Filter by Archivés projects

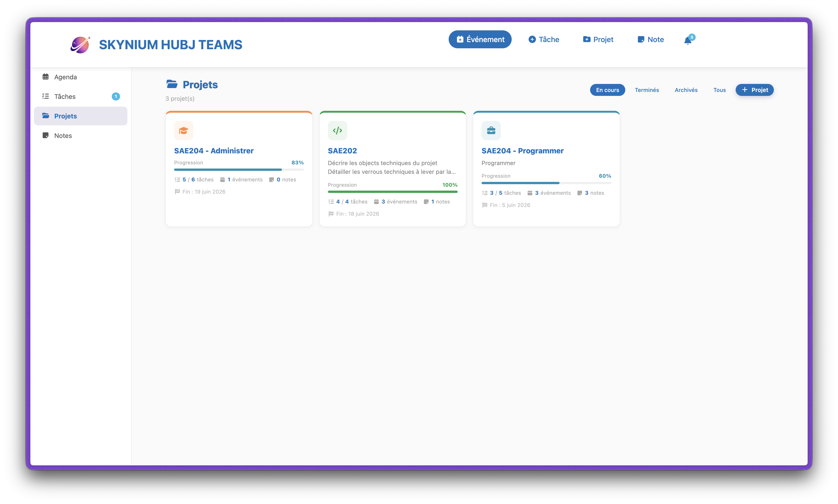(x=686, y=90)
